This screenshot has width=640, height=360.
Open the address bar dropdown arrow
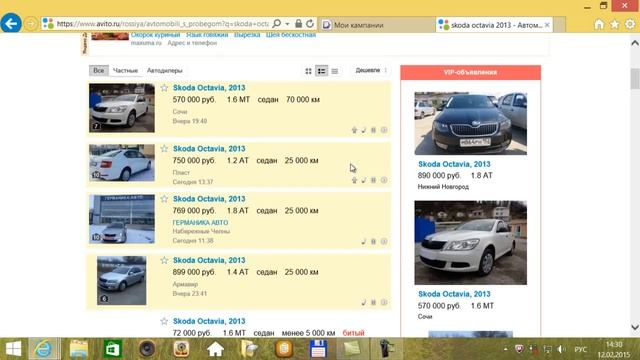287,24
